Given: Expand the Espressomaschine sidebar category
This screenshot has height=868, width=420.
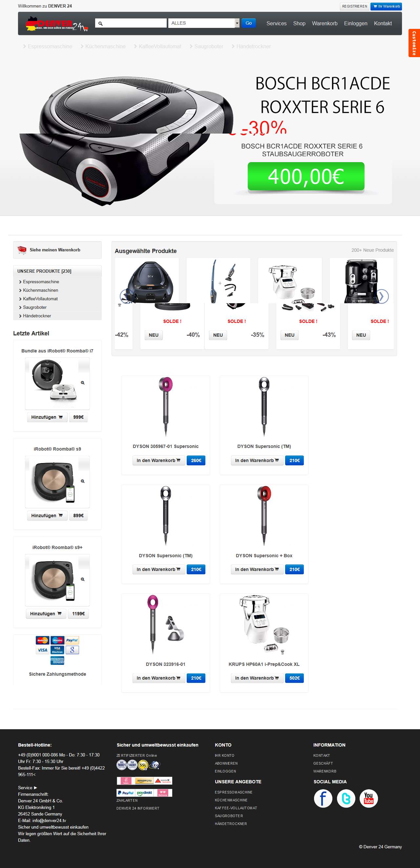Looking at the screenshot, I should (x=40, y=282).
